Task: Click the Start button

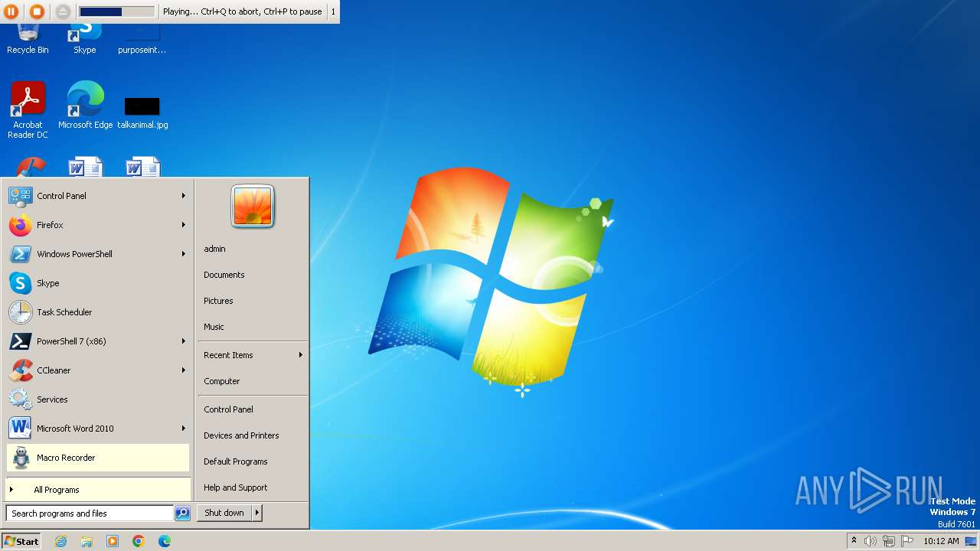Action: (21, 541)
